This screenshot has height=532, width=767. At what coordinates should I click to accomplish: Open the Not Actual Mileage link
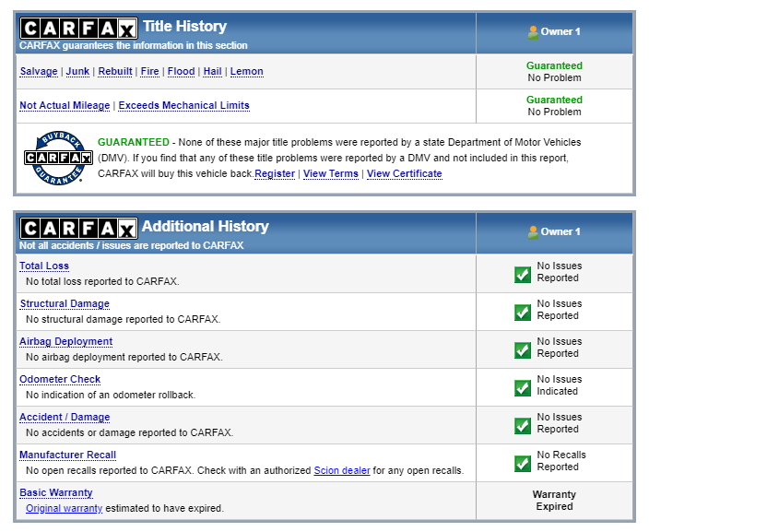[x=65, y=106]
